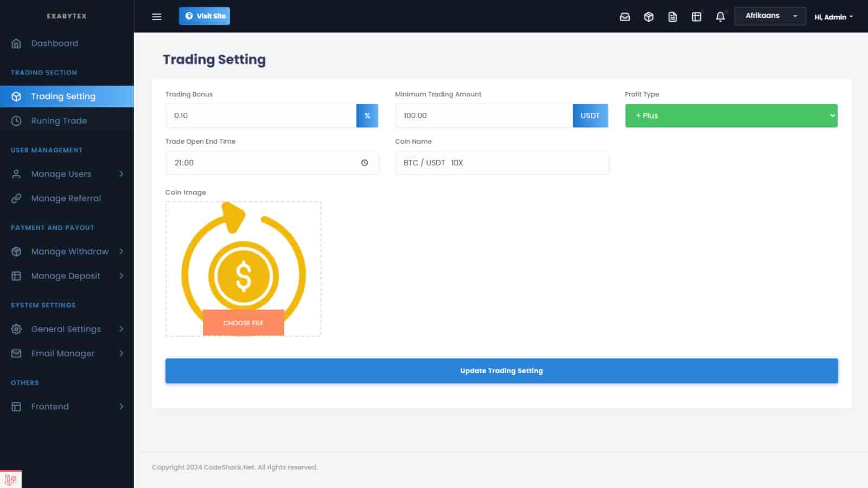The width and height of the screenshot is (868, 488).
Task: Open the Hi, Admin user menu
Action: [833, 17]
